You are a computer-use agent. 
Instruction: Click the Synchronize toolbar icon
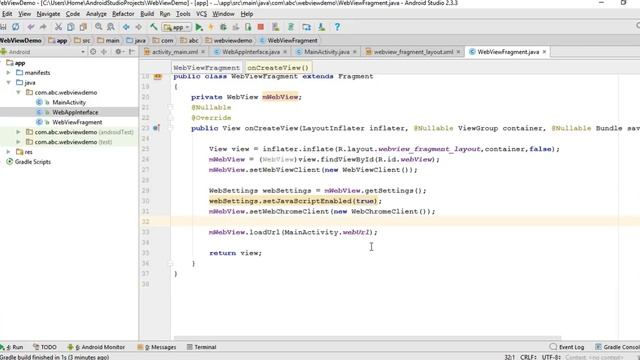click(16, 27)
